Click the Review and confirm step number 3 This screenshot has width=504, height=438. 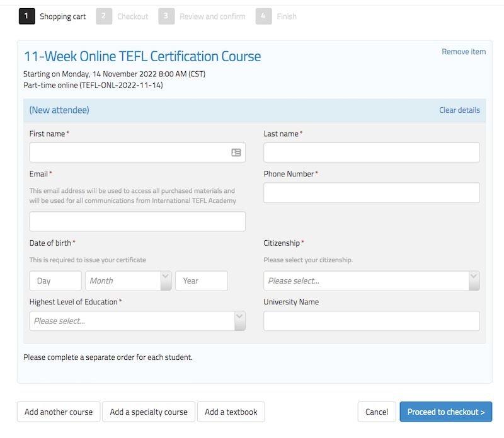point(166,16)
